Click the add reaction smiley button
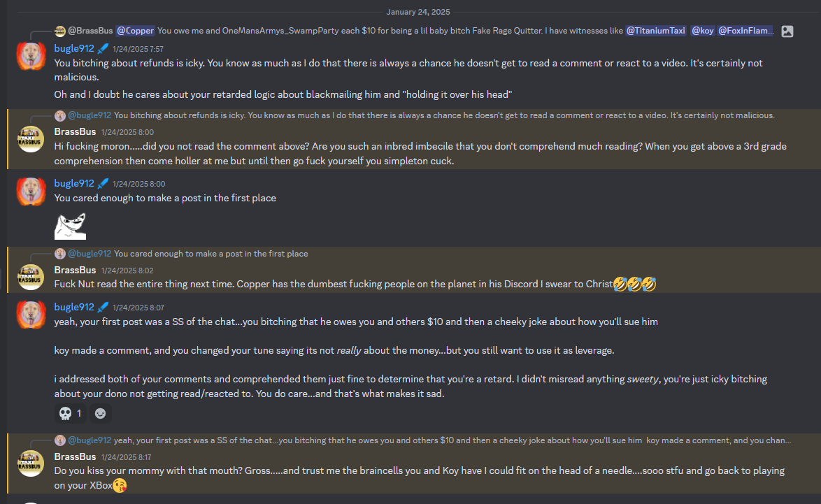The image size is (821, 504). [101, 413]
